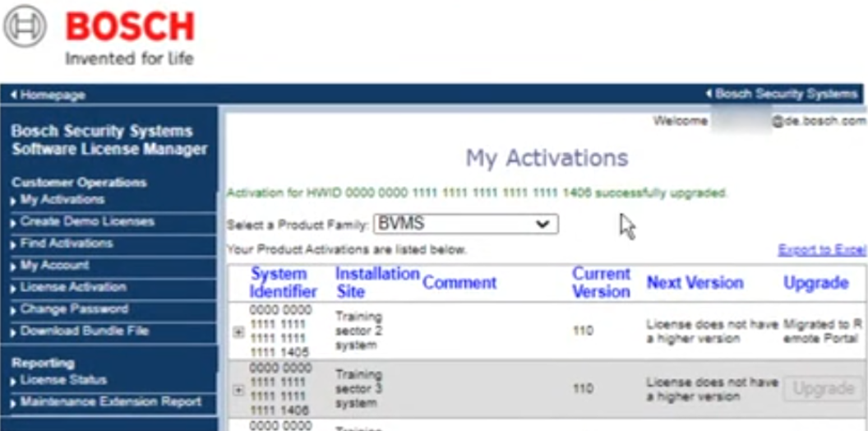Image resolution: width=868 pixels, height=431 pixels.
Task: Open Bosch Security Systems link in top bar
Action: click(x=785, y=94)
